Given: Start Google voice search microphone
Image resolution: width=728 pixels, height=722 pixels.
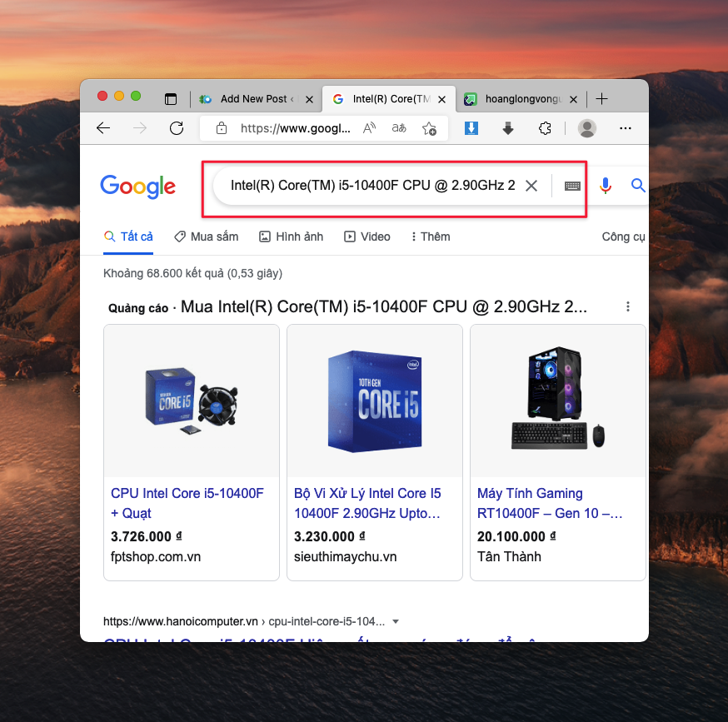Looking at the screenshot, I should point(606,186).
